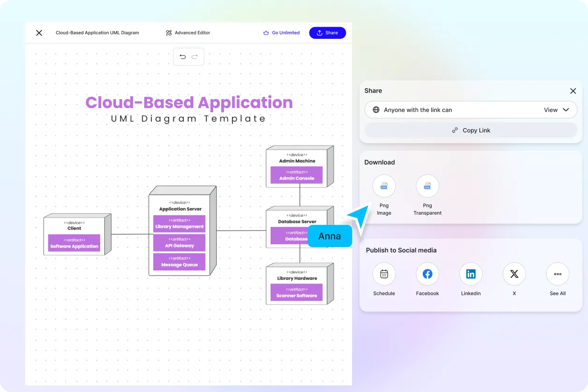Screen dimensions: 588x392
Task: Download the Png Transparent version
Action: point(427,187)
